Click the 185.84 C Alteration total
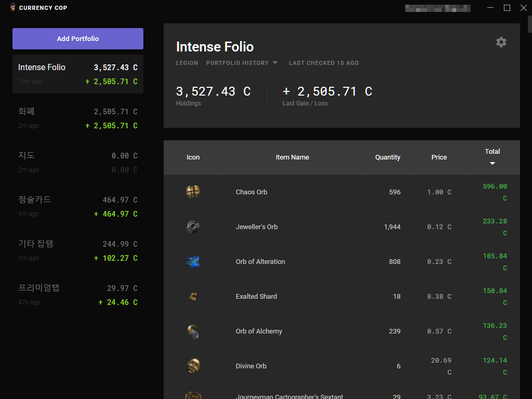The height and width of the screenshot is (399, 532). 495,262
